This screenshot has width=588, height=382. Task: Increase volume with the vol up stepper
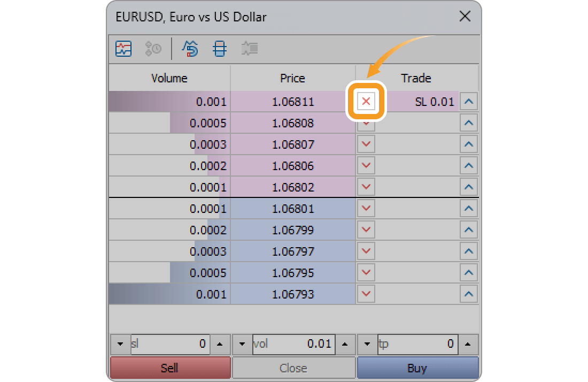[344, 344]
